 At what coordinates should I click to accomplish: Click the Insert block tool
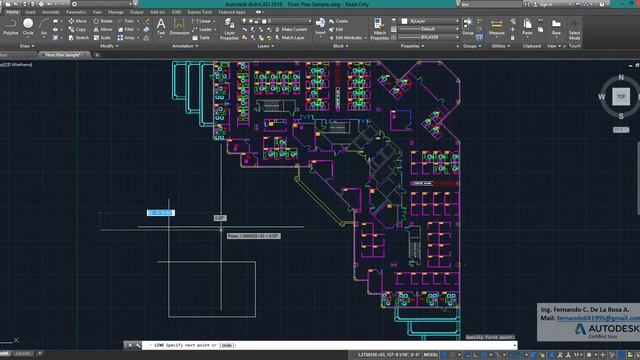coord(320,26)
